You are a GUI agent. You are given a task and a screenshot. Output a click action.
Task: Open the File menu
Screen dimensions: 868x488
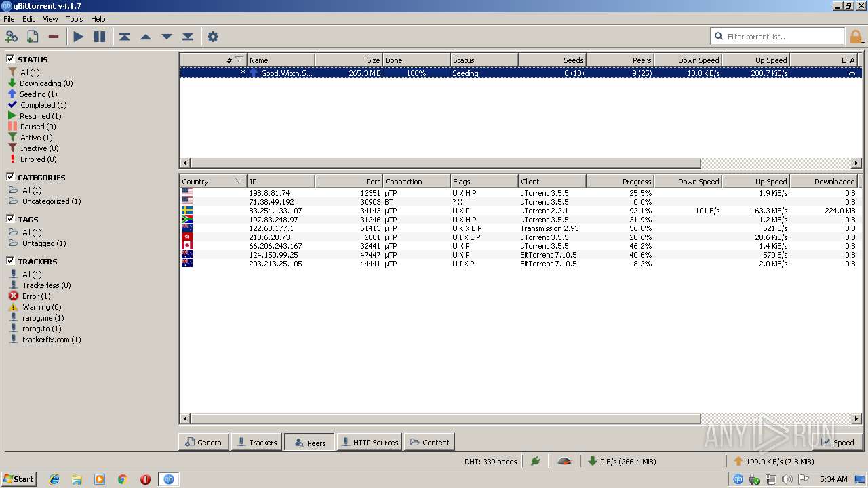pos(9,19)
